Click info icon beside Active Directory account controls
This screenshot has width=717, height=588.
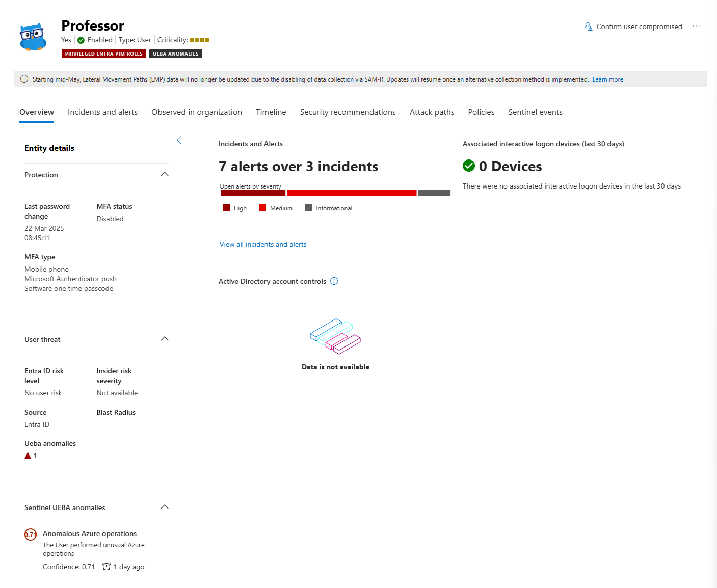point(334,281)
